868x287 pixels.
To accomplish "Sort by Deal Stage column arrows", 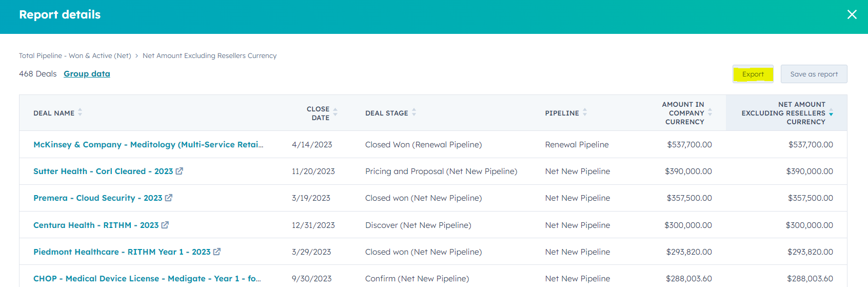I will pyautogui.click(x=414, y=112).
